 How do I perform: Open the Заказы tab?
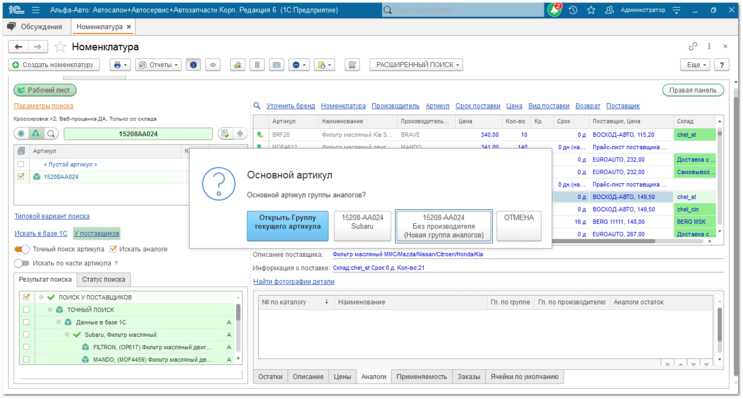click(x=469, y=377)
